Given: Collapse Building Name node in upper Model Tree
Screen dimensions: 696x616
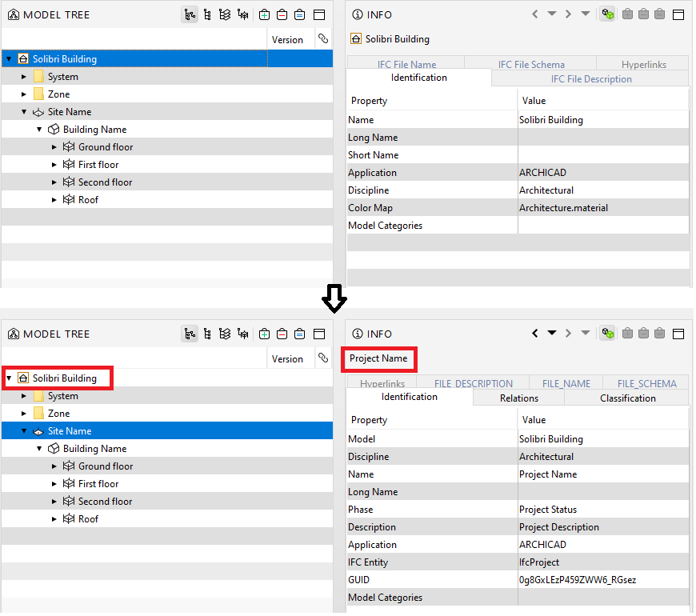Looking at the screenshot, I should (x=39, y=130).
